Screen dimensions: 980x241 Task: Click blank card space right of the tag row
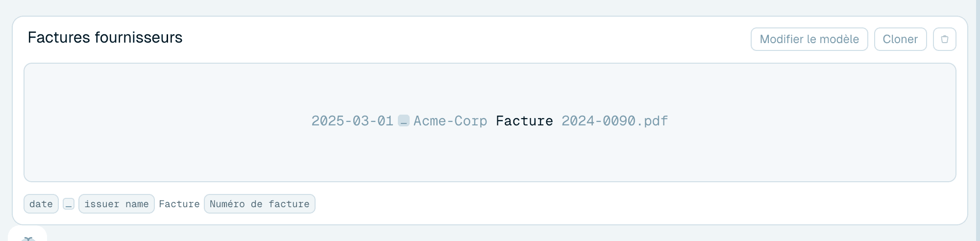tap(637, 204)
